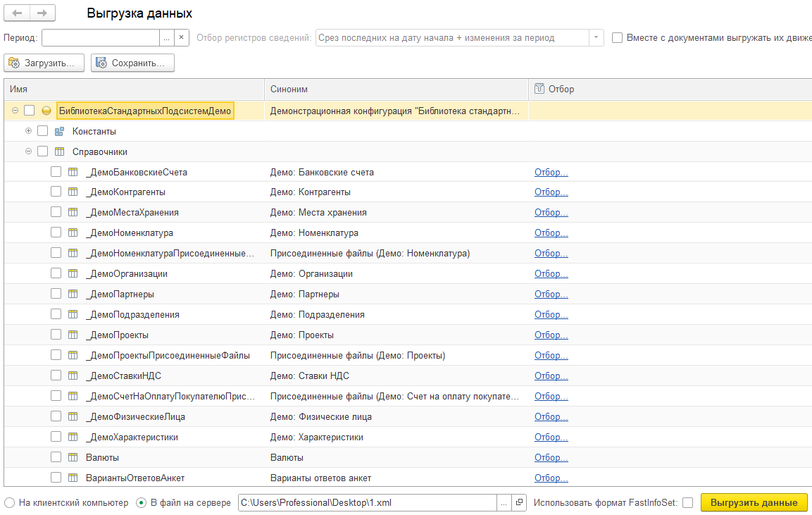This screenshot has width=812, height=515.
Task: Open file path browse ellipsis button
Action: [504, 502]
